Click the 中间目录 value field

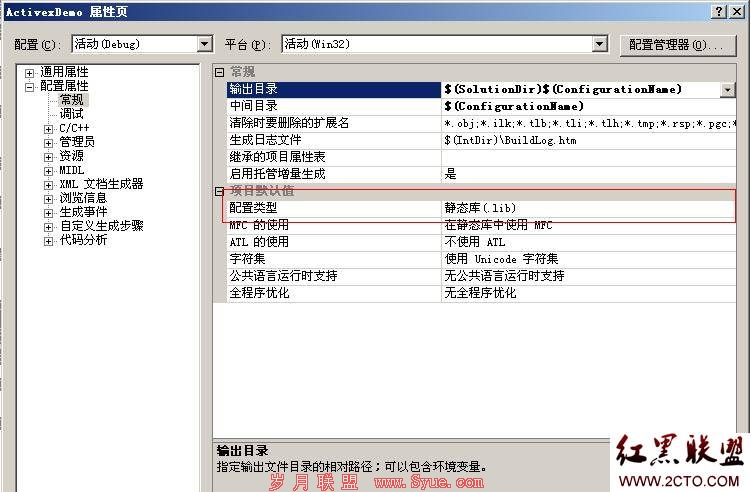click(588, 106)
